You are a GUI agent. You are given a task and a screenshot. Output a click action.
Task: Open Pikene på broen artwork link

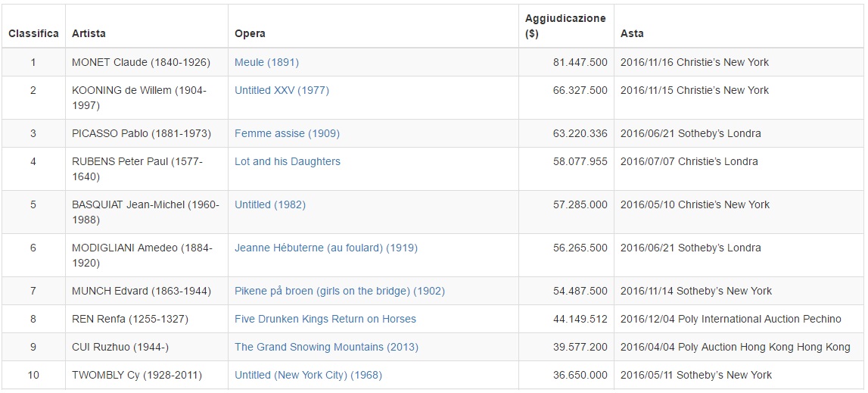tap(339, 291)
